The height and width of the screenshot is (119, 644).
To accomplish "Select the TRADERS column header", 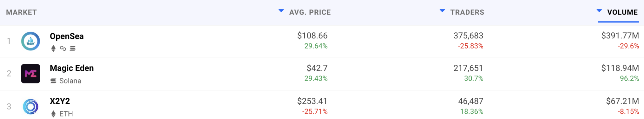I will [x=467, y=12].
